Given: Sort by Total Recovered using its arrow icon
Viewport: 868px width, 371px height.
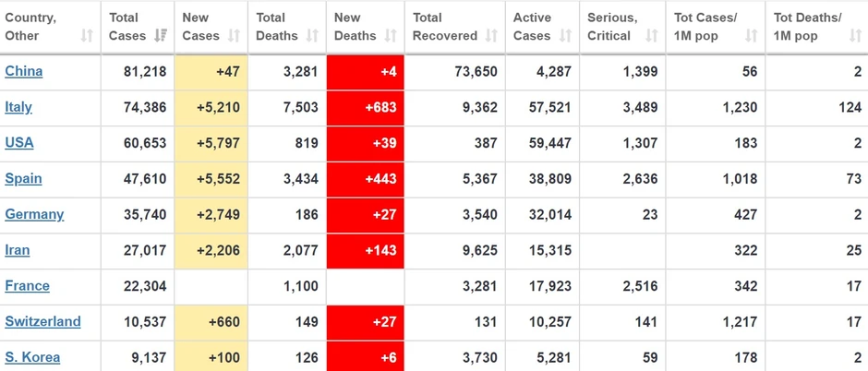Looking at the screenshot, I should (x=490, y=36).
